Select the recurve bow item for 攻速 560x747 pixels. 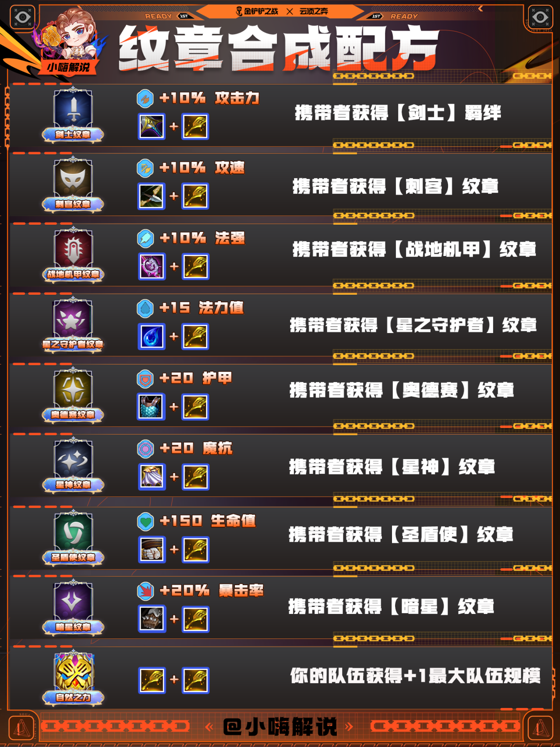152,196
